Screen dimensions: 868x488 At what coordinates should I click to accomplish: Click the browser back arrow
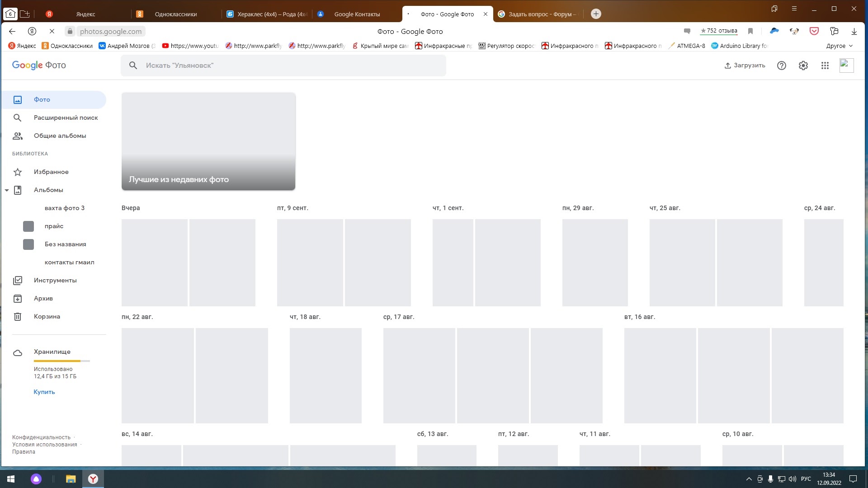coord(12,31)
